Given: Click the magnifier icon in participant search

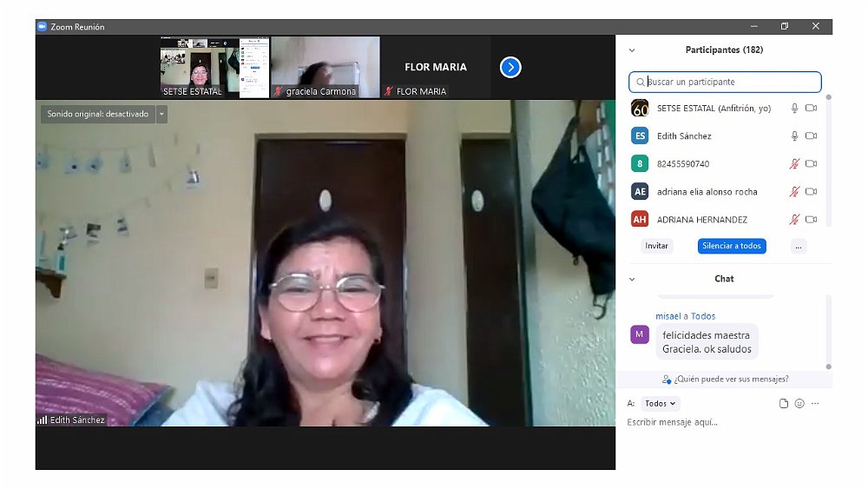Looking at the screenshot, I should [641, 83].
